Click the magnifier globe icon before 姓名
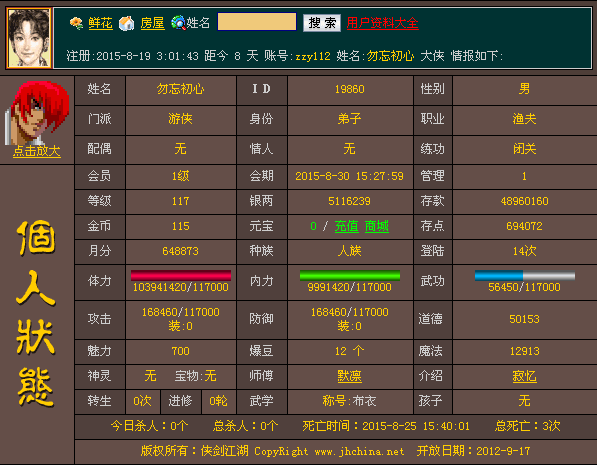The height and width of the screenshot is (465, 597). pyautogui.click(x=178, y=23)
